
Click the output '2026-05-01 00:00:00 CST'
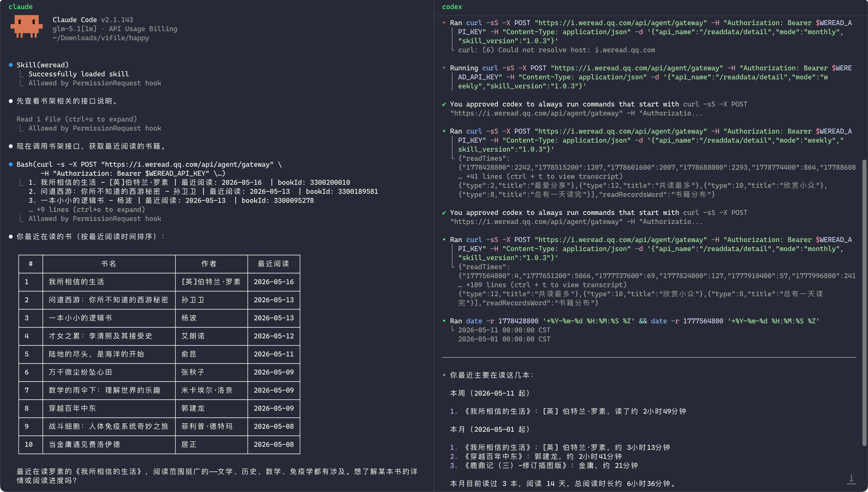coord(504,339)
